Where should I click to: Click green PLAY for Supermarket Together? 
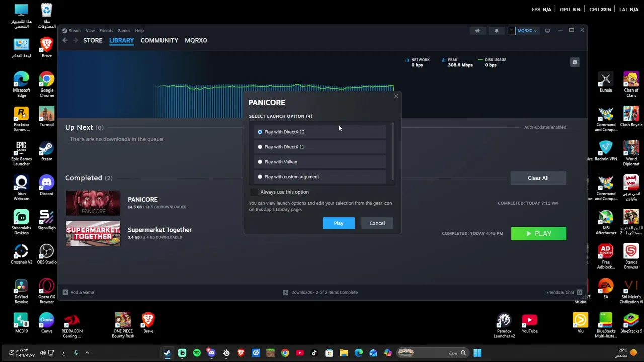538,234
